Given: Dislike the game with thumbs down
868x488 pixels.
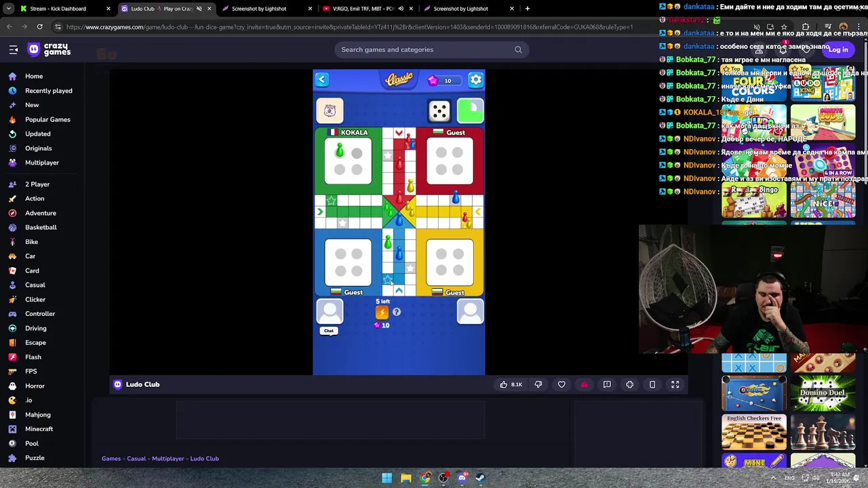Looking at the screenshot, I should (x=538, y=384).
